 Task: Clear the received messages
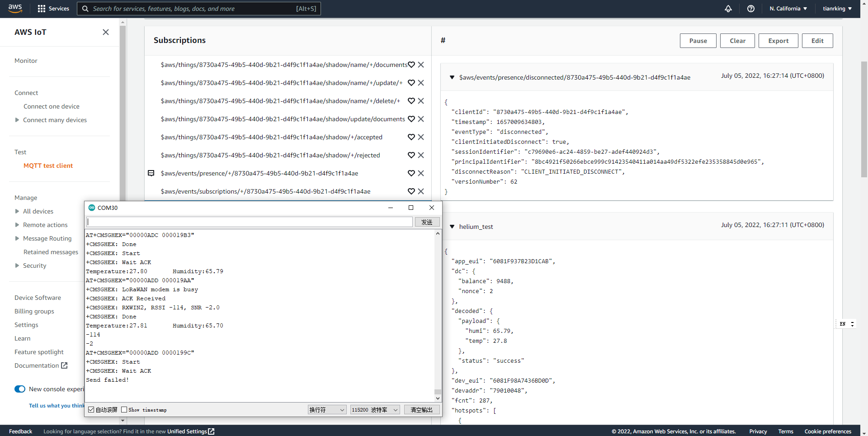[x=737, y=41]
